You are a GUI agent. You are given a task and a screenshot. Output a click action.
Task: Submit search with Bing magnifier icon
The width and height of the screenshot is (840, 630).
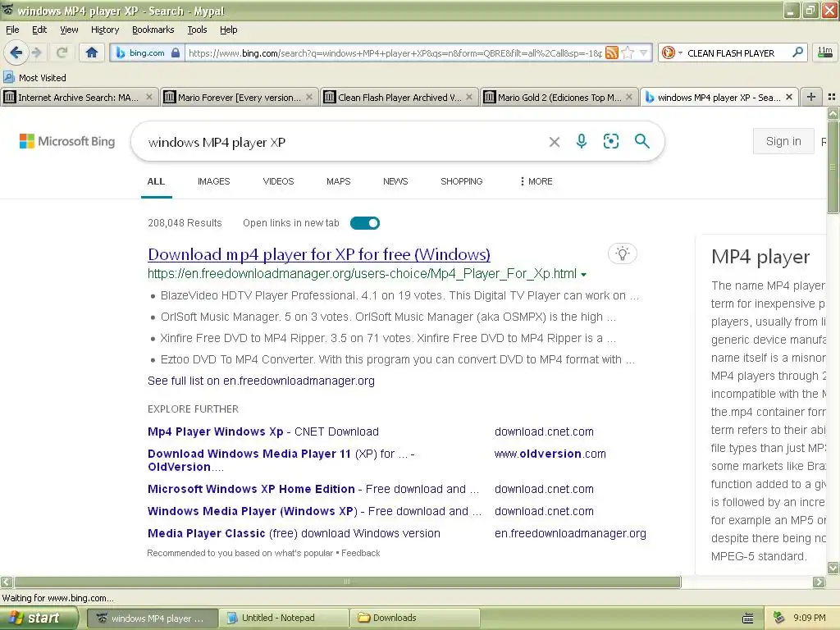[x=641, y=141]
